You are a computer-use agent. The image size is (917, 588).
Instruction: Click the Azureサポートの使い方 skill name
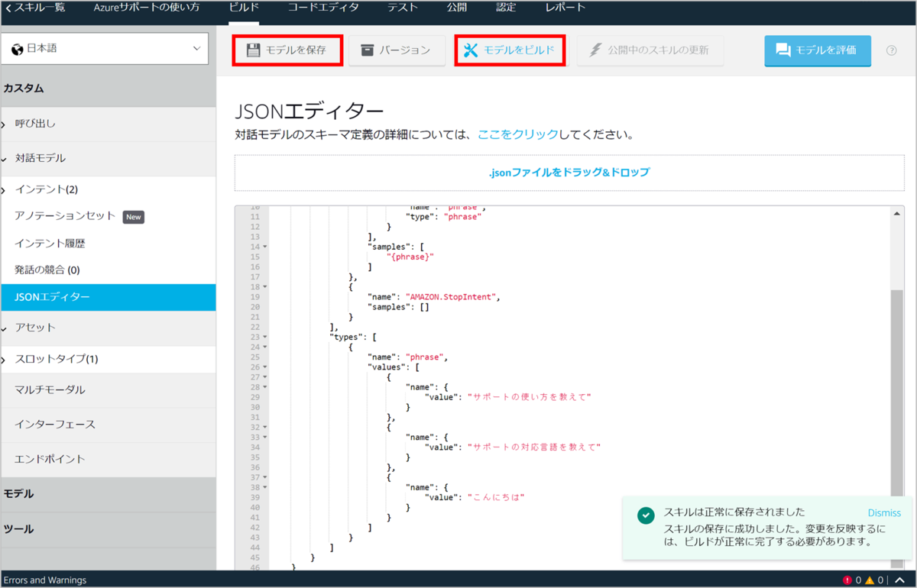[x=147, y=8]
